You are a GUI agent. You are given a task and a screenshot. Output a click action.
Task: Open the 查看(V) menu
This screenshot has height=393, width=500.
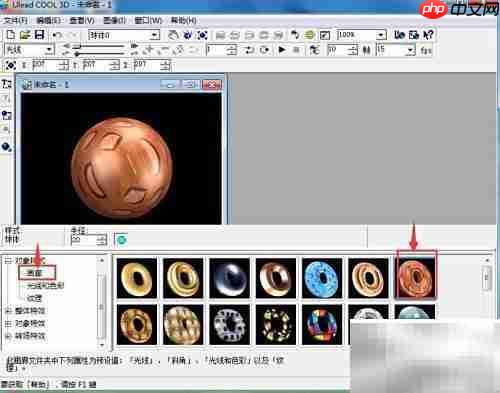82,21
